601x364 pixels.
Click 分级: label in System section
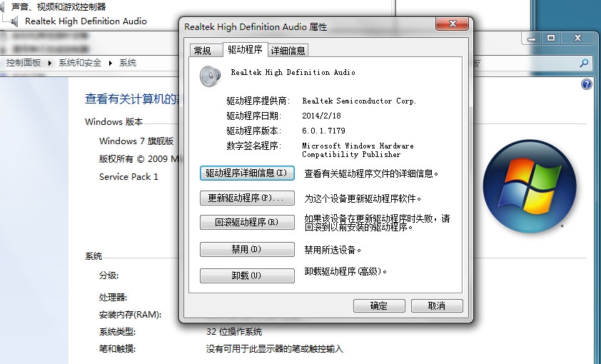(108, 275)
